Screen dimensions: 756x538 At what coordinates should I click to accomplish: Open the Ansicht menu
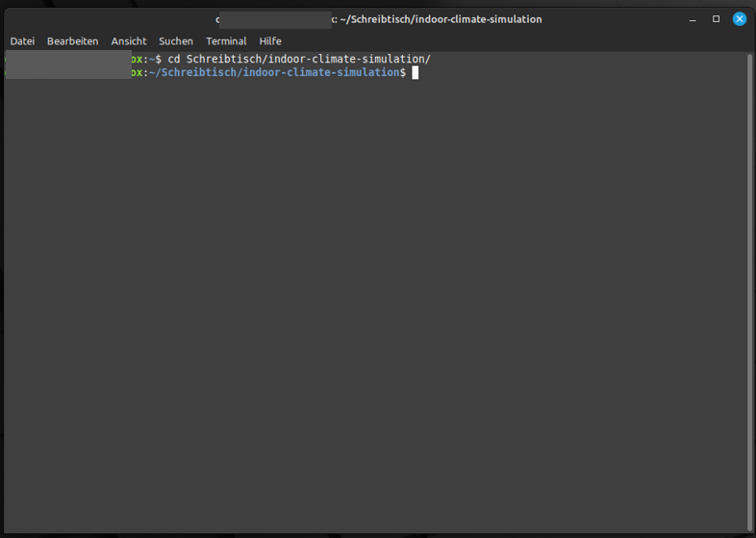[129, 41]
